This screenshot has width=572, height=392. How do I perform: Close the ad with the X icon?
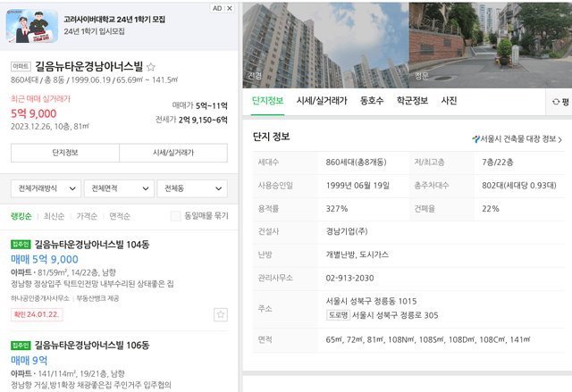point(230,8)
